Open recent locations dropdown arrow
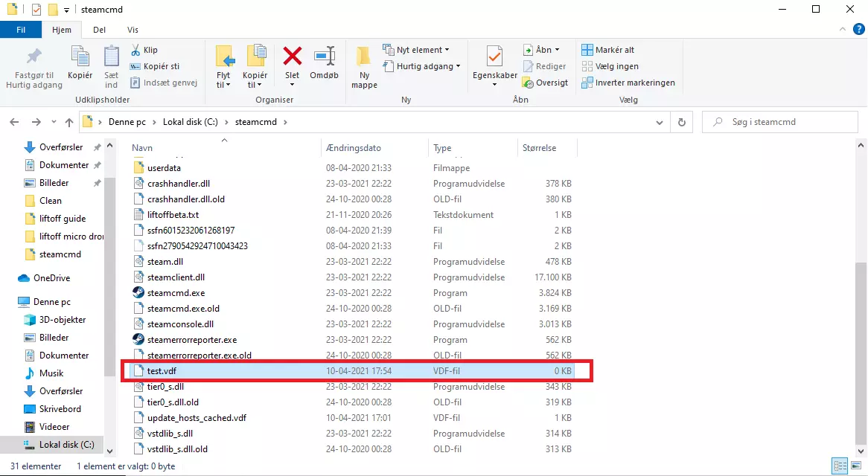 [54, 122]
